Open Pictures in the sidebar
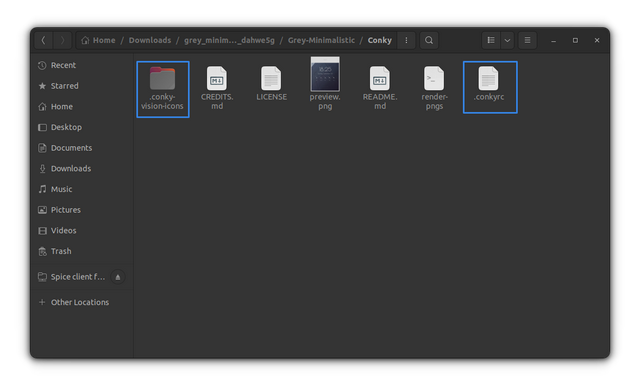 tap(82, 210)
